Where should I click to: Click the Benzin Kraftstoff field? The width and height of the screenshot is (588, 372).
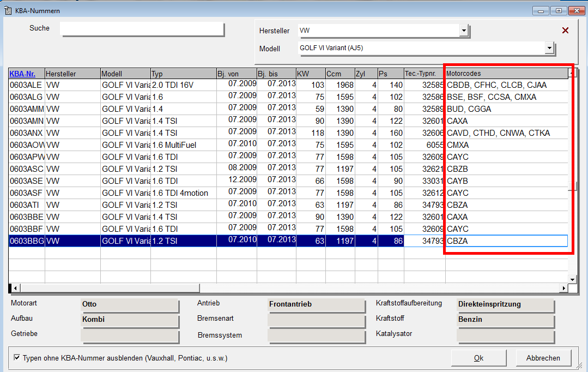pos(505,320)
